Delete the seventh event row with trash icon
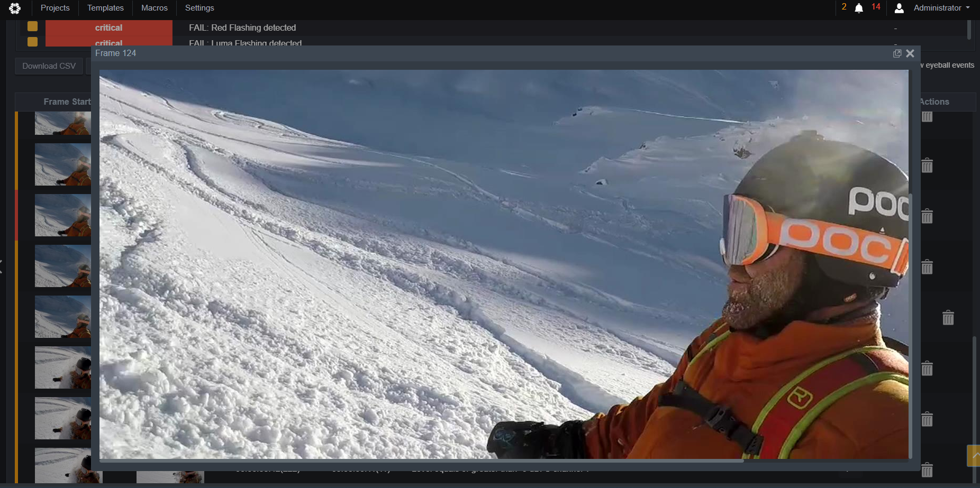Viewport: 980px width, 488px height. click(927, 419)
